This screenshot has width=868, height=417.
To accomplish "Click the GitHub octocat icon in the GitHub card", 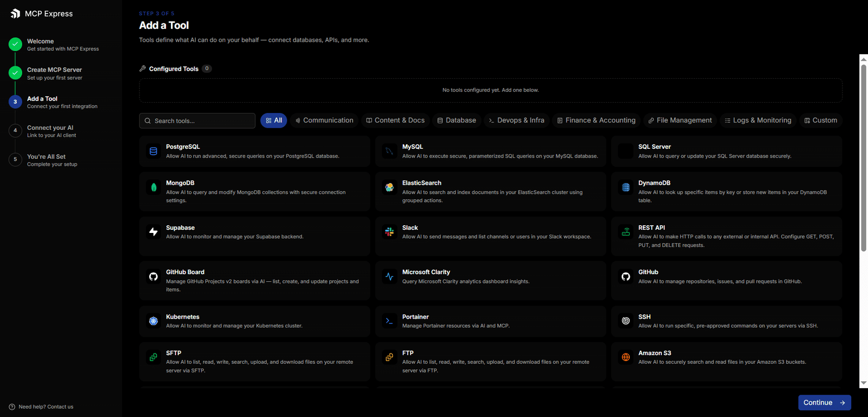I will click(626, 276).
